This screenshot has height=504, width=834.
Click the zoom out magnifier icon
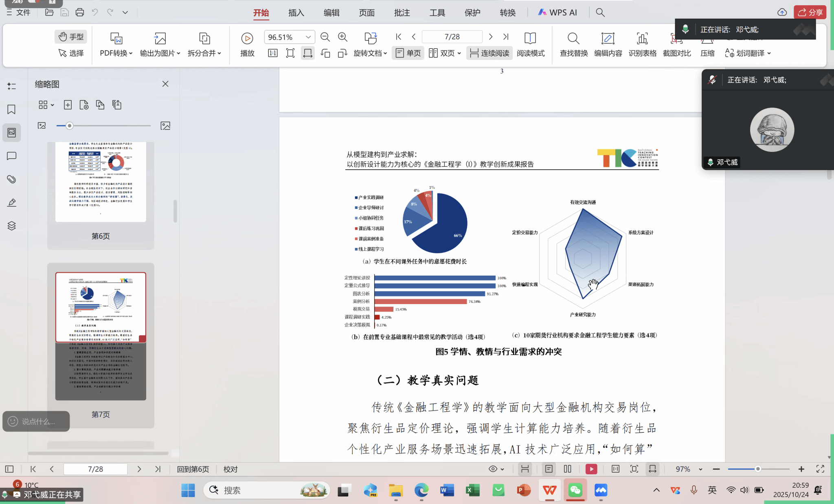(x=325, y=37)
